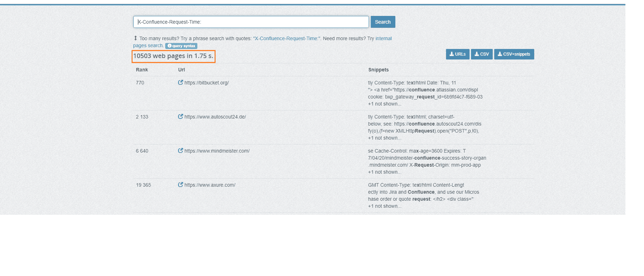Click the Url column header
The height and width of the screenshot is (276, 644).
point(181,70)
